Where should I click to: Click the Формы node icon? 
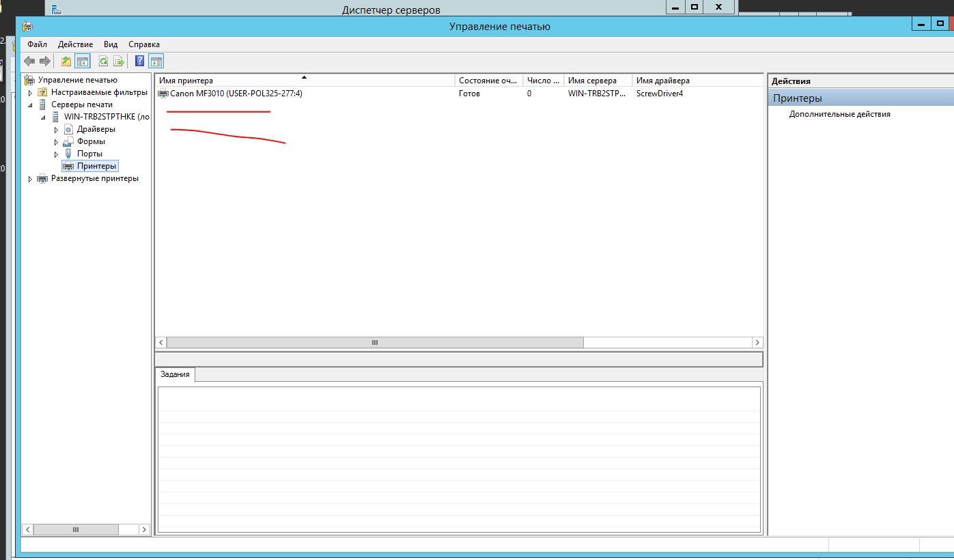69,141
